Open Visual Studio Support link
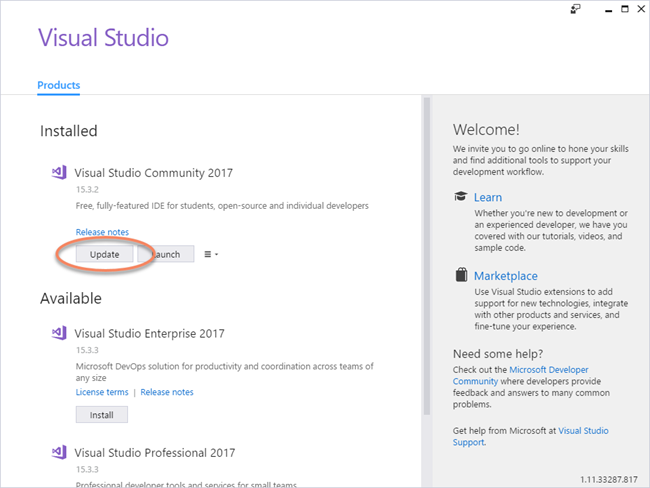Image resolution: width=650 pixels, height=488 pixels. (531, 436)
